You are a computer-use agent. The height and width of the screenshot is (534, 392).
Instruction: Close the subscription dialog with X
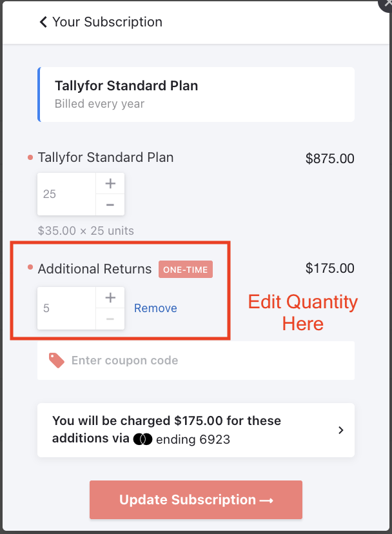pos(387,3)
